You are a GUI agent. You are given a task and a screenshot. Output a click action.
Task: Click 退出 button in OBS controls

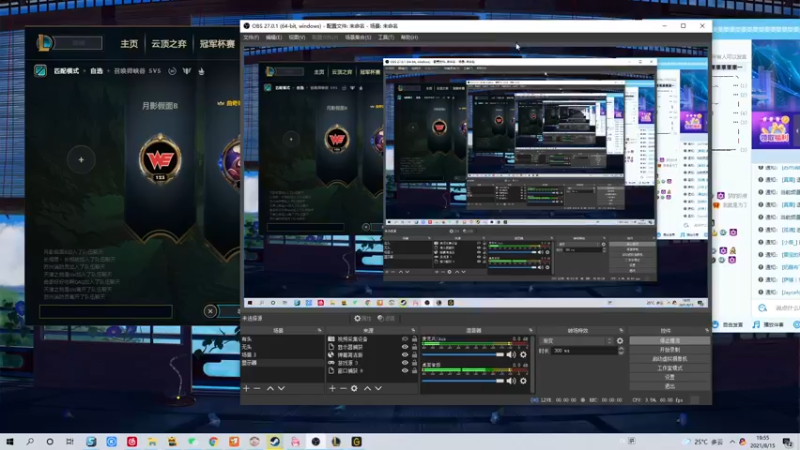(669, 386)
